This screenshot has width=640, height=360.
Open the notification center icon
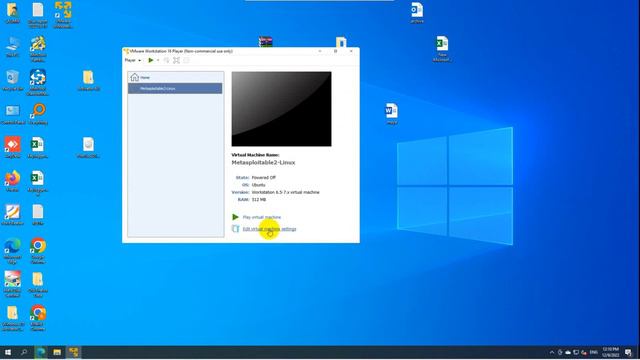tap(629, 352)
